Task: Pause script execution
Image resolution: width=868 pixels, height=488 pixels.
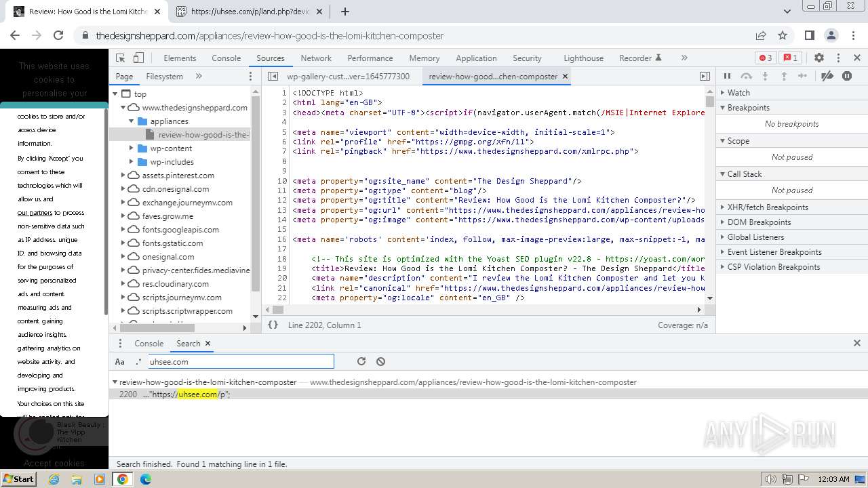Action: pos(728,77)
